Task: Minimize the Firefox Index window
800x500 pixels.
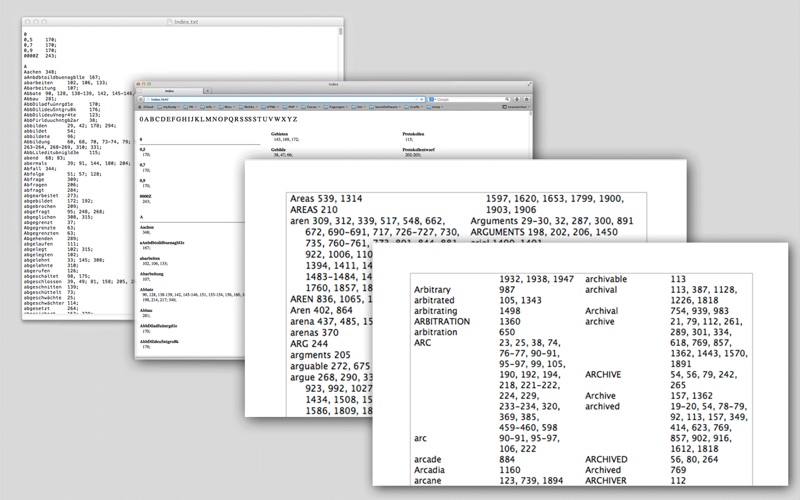Action: click(143, 84)
